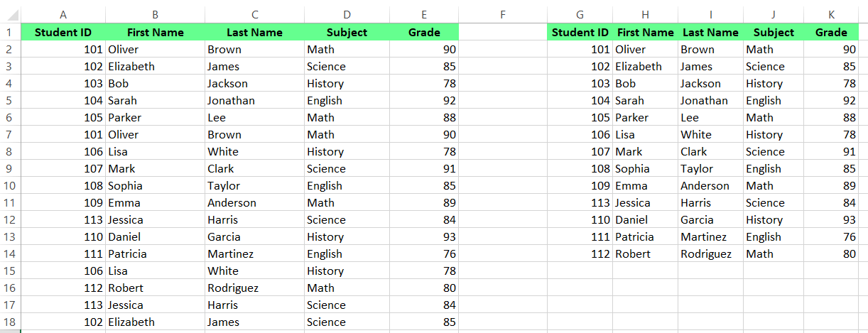
Task: Select cell C5 containing Jonathan
Action: [x=254, y=100]
